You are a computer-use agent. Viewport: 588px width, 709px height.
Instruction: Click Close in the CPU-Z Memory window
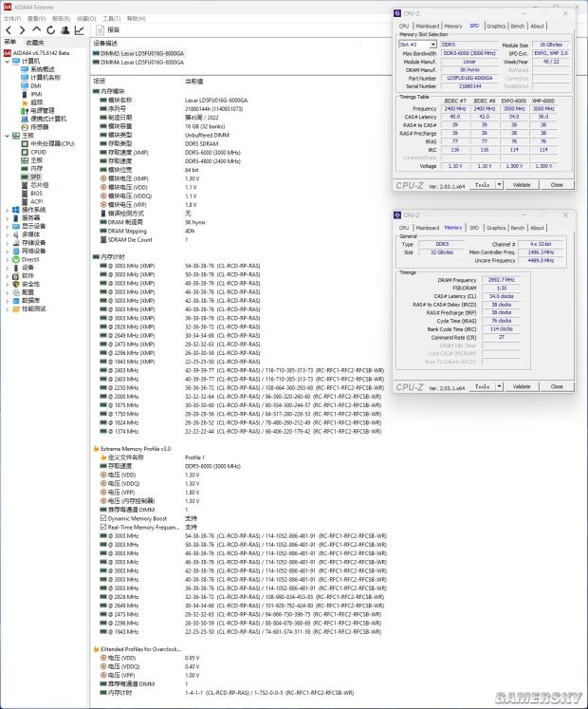(557, 386)
